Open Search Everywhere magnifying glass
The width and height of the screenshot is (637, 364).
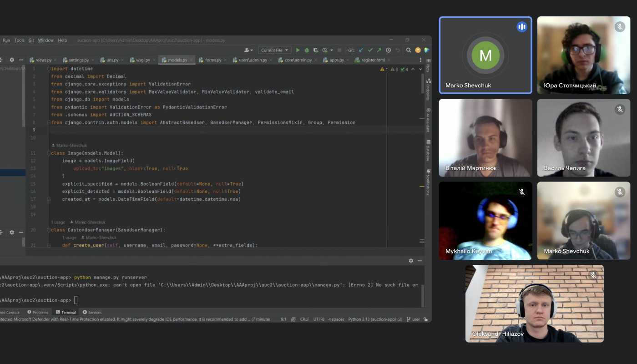409,50
